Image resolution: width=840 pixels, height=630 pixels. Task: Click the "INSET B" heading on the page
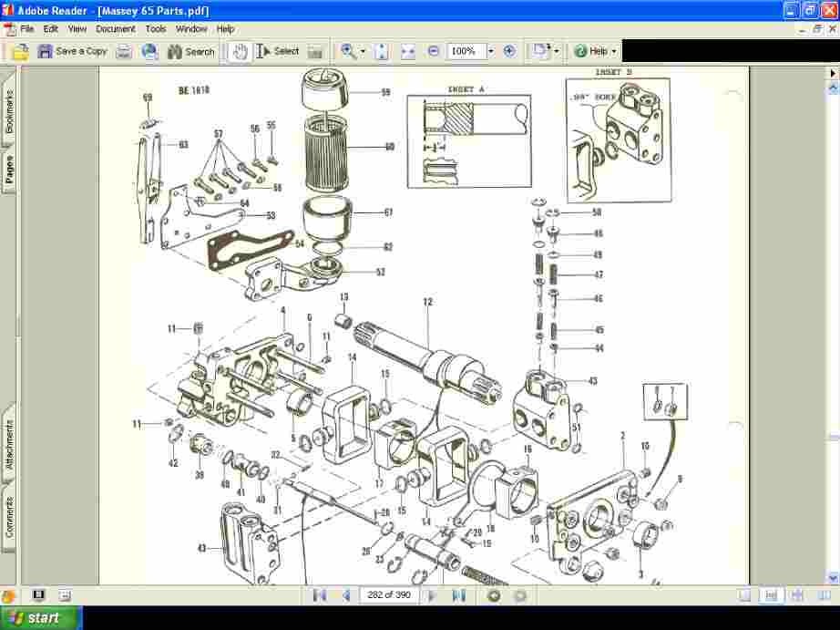(x=614, y=72)
